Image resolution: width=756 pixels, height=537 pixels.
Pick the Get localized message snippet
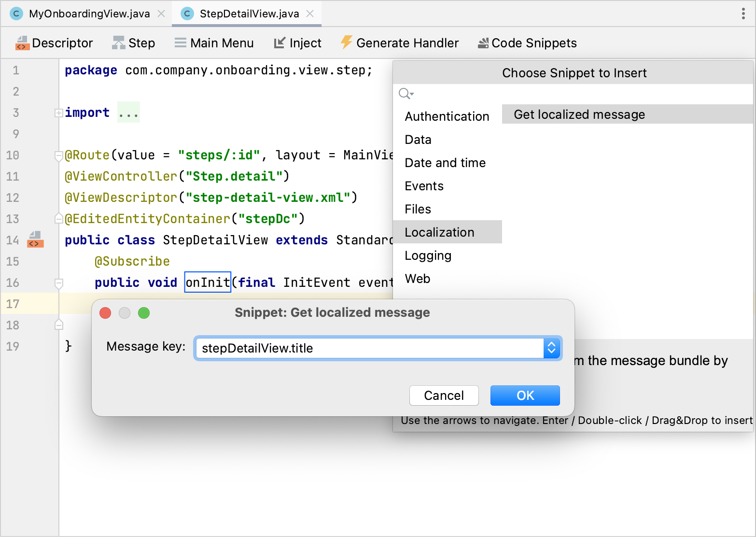click(x=627, y=114)
